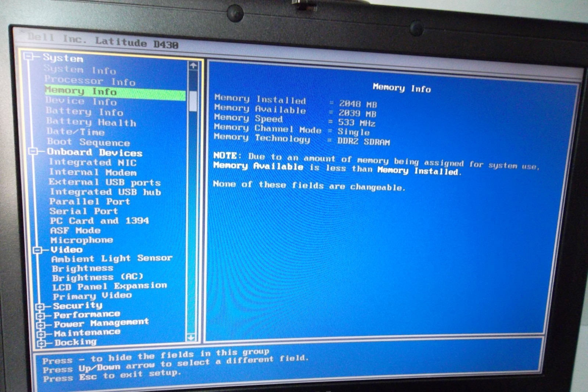The width and height of the screenshot is (588, 392).
Task: Select Internal Modem entry
Action: 93,172
